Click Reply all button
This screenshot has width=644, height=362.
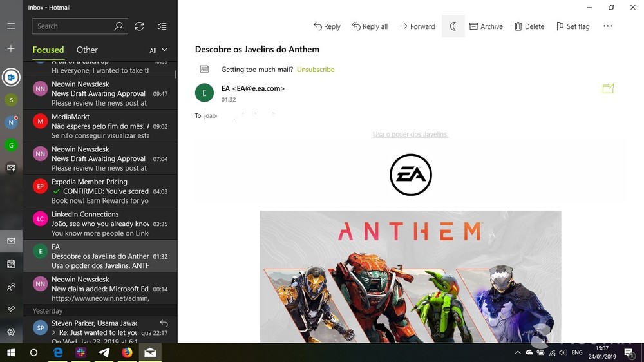tap(370, 26)
